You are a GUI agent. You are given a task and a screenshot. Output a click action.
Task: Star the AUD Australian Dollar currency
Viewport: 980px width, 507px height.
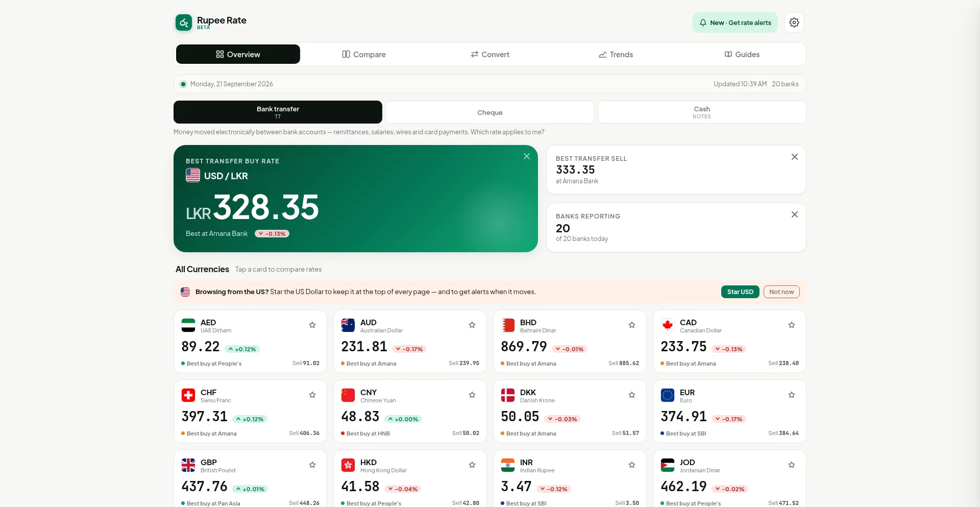(472, 325)
